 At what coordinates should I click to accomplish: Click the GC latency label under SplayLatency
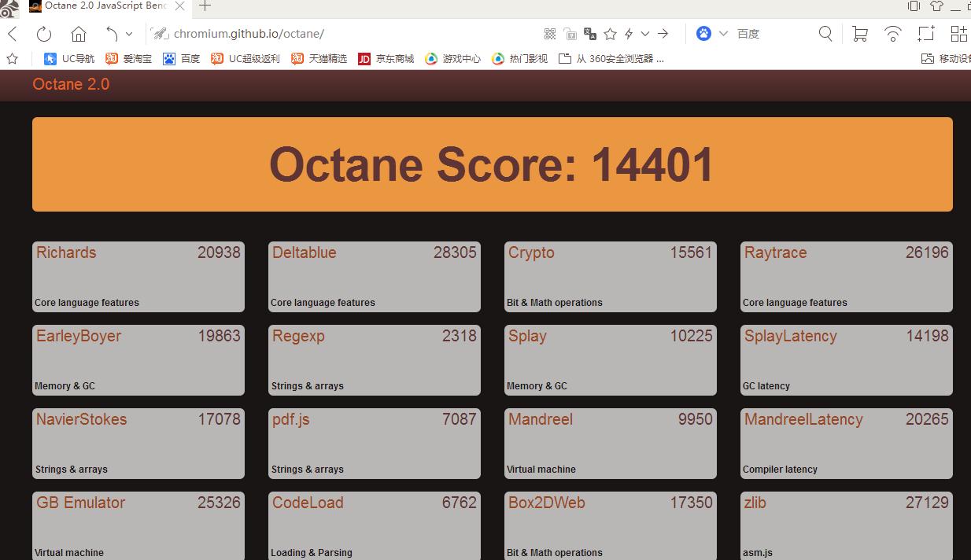(766, 386)
